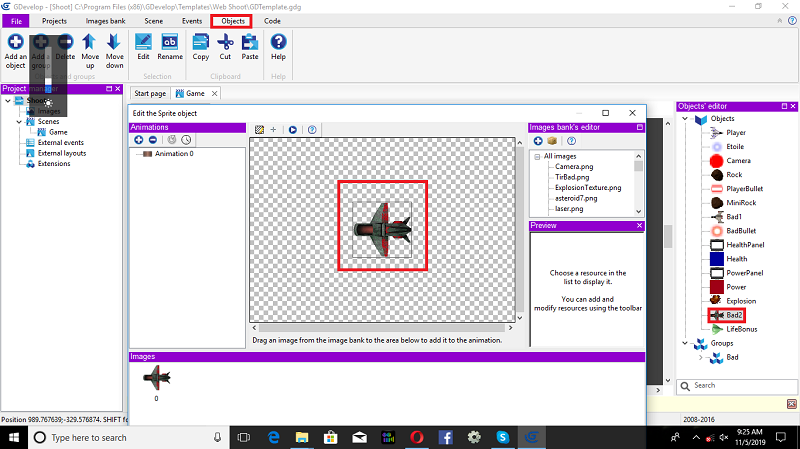Click the Add an object ribbon button
The image size is (800, 449).
click(15, 51)
